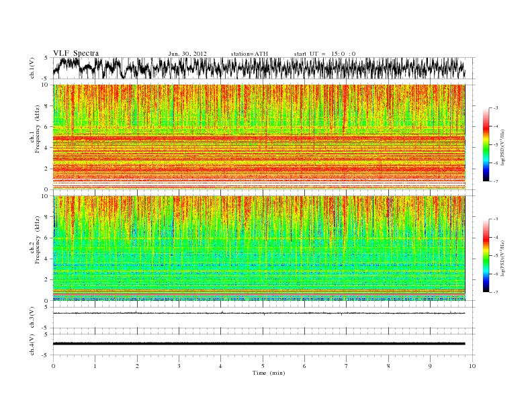Select the date text "Jun. 30, 2012"
This screenshot has height=411, width=532.
(187, 54)
